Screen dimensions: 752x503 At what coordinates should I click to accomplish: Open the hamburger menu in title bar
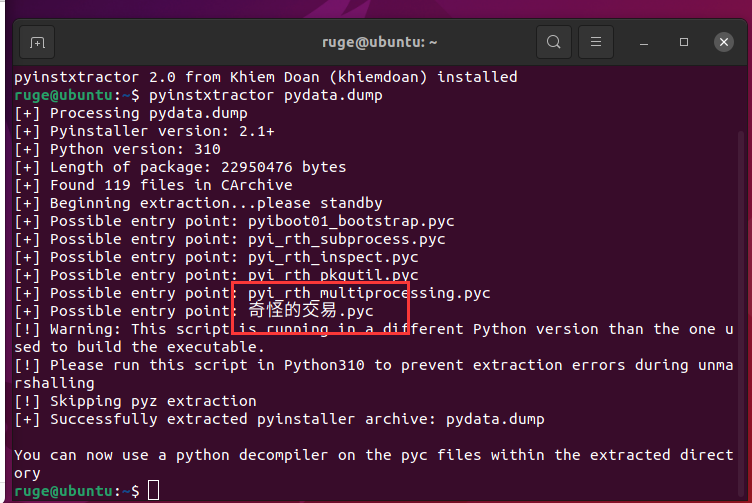pos(596,43)
